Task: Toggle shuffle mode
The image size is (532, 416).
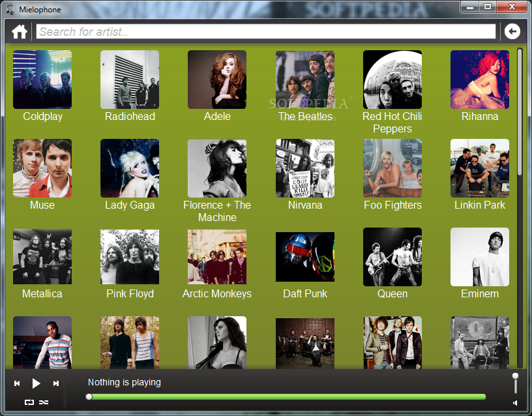Action: [44, 402]
